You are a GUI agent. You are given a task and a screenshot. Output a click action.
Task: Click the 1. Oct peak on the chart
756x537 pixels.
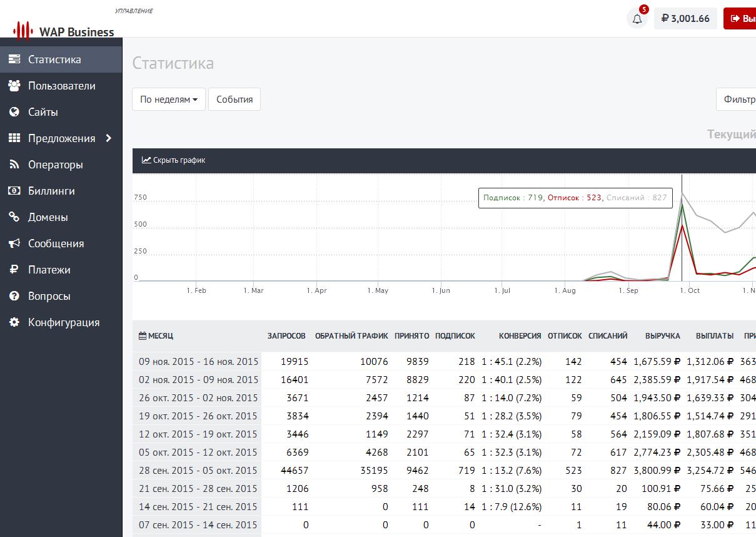click(x=682, y=203)
